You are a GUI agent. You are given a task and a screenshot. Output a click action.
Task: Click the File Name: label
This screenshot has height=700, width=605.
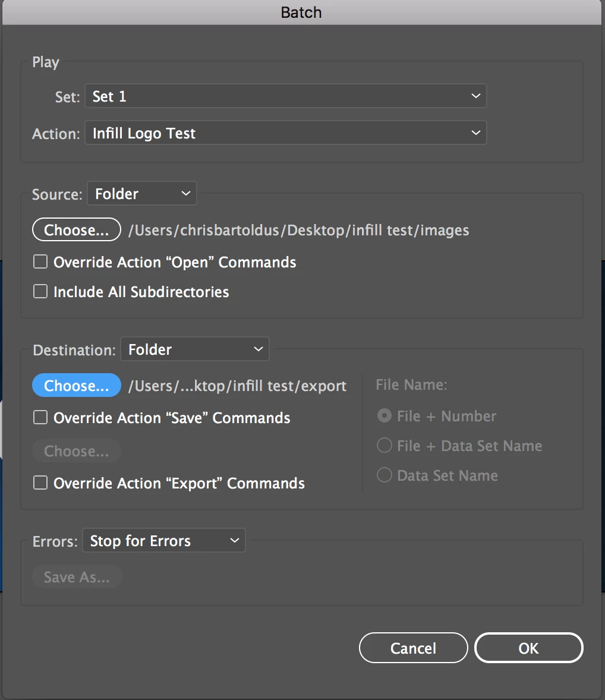[x=411, y=384]
